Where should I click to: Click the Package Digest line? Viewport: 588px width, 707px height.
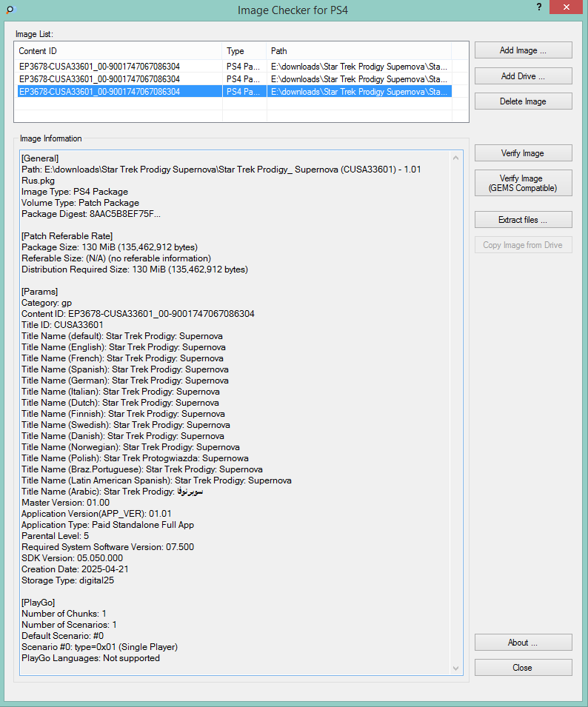click(91, 214)
